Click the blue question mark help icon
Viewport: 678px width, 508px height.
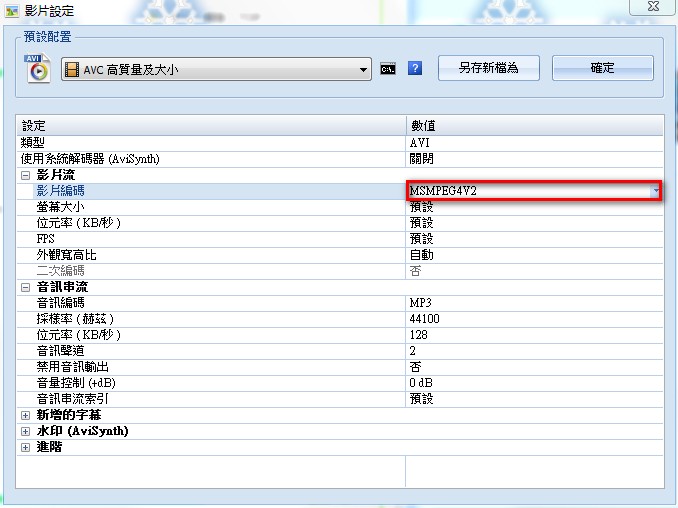415,68
